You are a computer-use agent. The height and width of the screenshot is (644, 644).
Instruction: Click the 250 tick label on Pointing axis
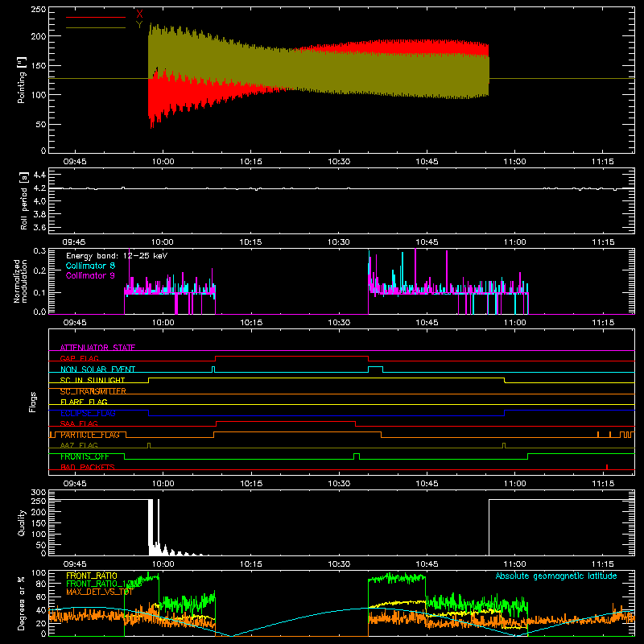[x=39, y=9]
